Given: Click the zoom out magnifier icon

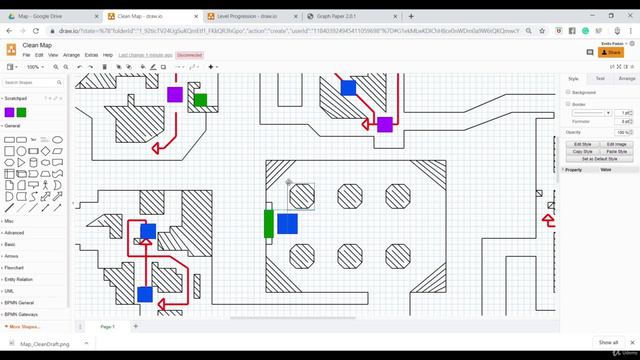Looking at the screenshot, I should (66, 67).
